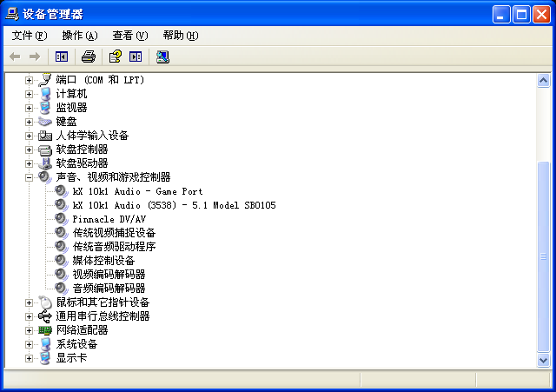556x392 pixels.
Task: Select kX 10k1 Audio - Game Port label
Action: pyautogui.click(x=137, y=191)
